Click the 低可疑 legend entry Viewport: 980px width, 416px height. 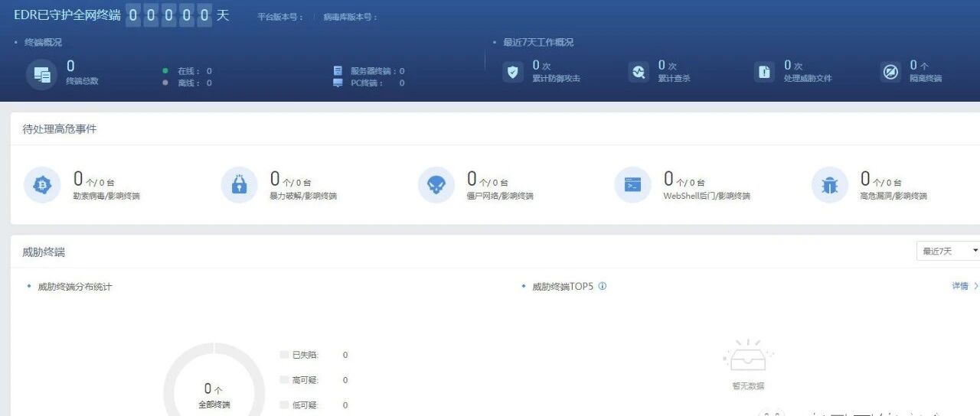[x=314, y=405]
